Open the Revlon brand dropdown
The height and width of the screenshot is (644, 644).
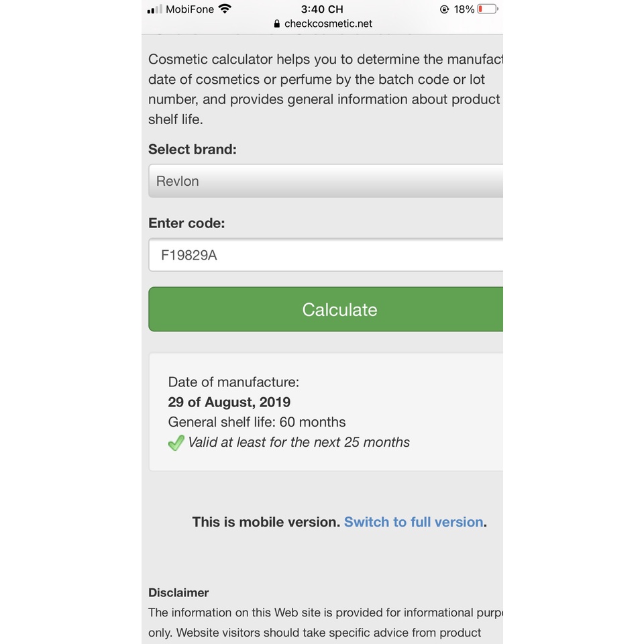coord(325,181)
